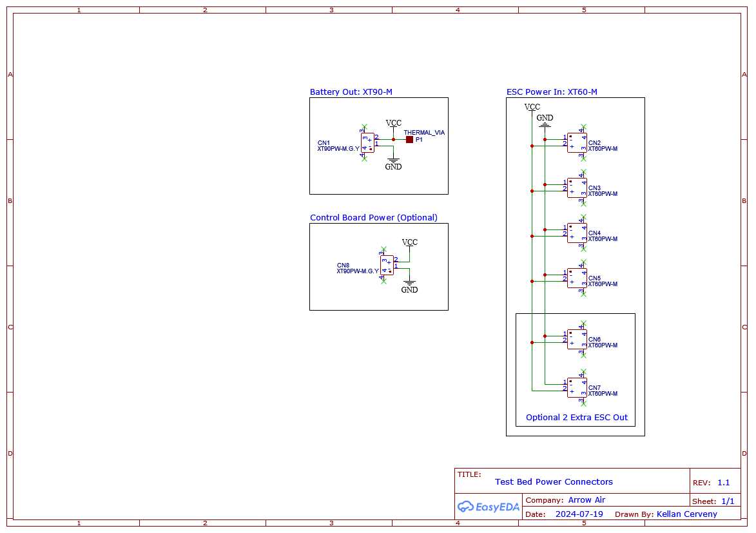Click the XT90PW-M.G.Y value text beside CN8
The height and width of the screenshot is (533, 756).
(358, 271)
